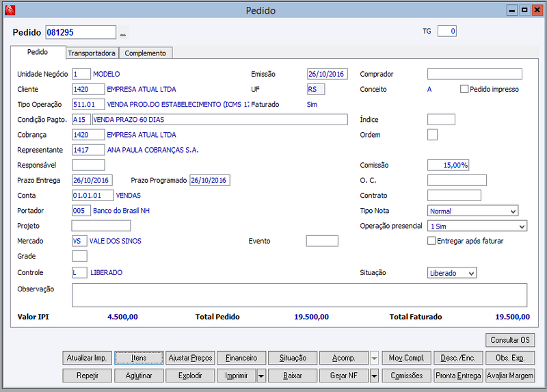Screen dimensions: 547x392
Task: Toggle the Ordem checkbox
Action: (x=432, y=135)
